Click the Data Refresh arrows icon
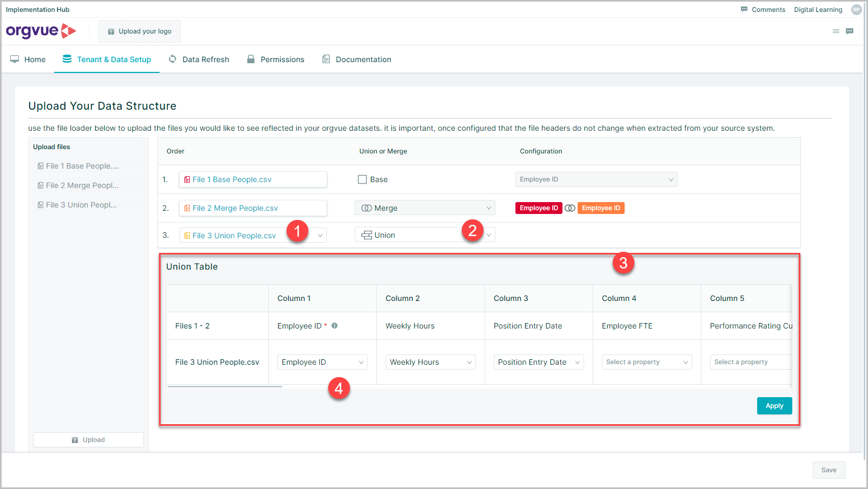This screenshot has height=489, width=868. pos(173,59)
